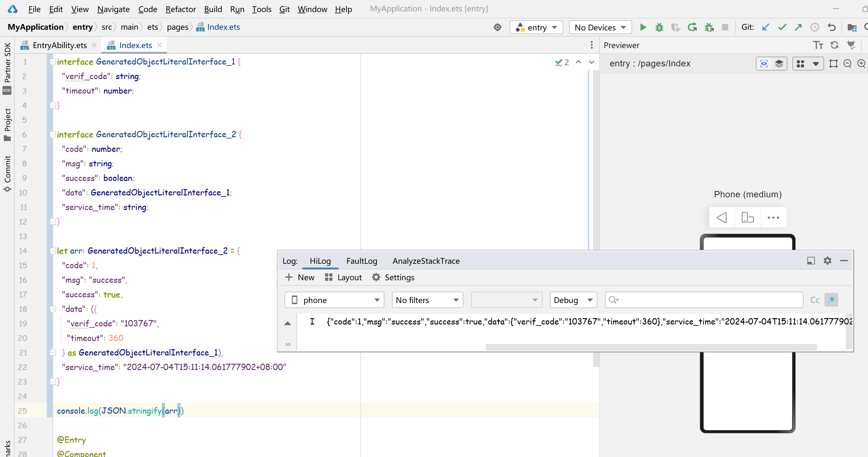The image size is (868, 457).
Task: Click Git update project blue arrow
Action: point(766,27)
